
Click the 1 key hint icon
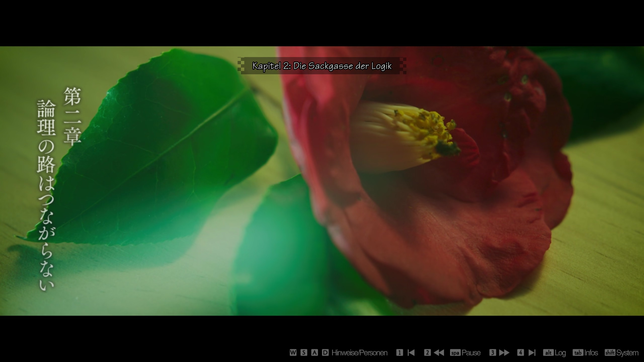click(x=399, y=353)
